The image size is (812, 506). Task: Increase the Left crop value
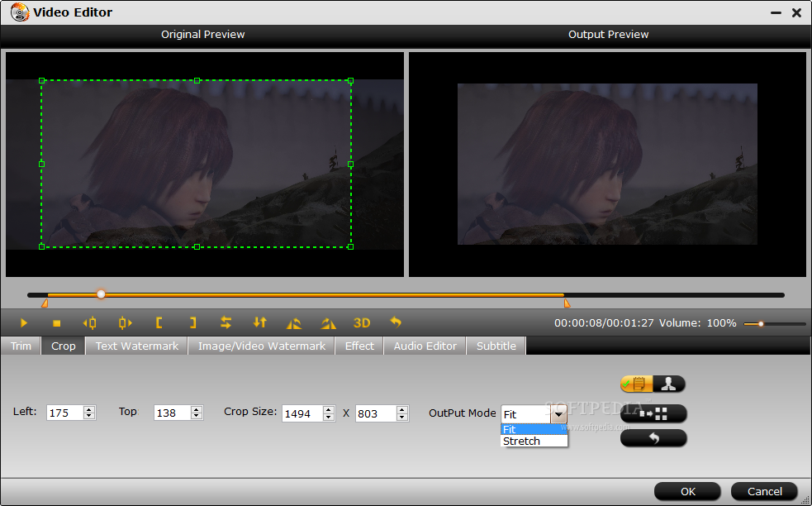pyautogui.click(x=89, y=409)
